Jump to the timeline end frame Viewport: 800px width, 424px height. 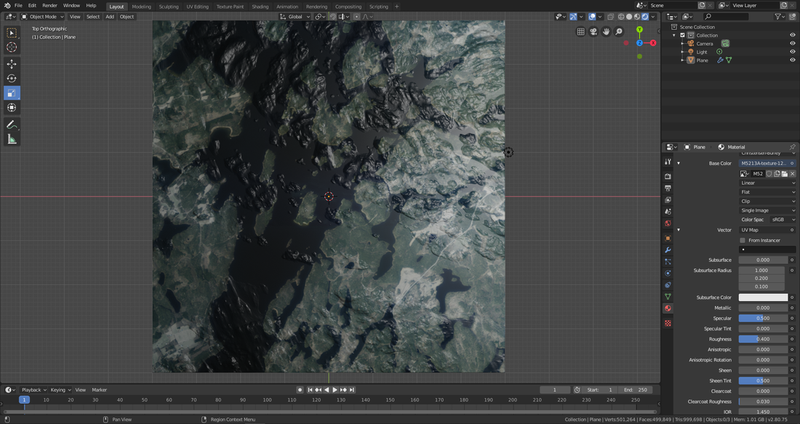352,390
